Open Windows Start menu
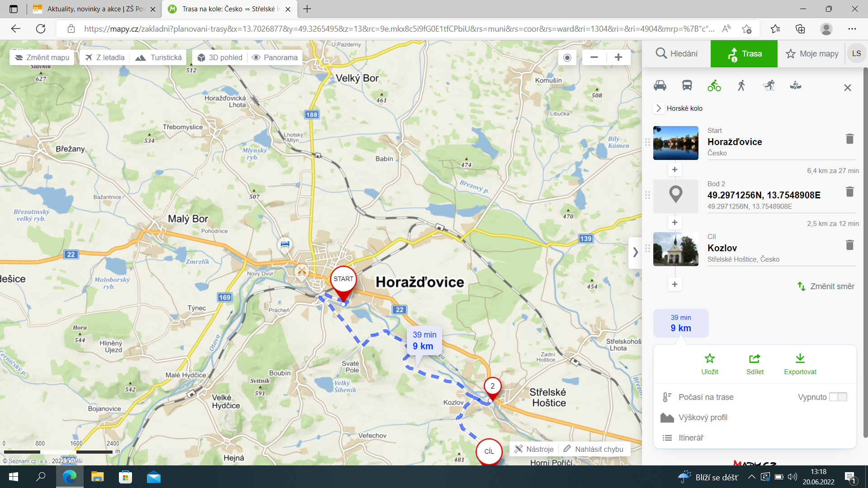 click(14, 477)
